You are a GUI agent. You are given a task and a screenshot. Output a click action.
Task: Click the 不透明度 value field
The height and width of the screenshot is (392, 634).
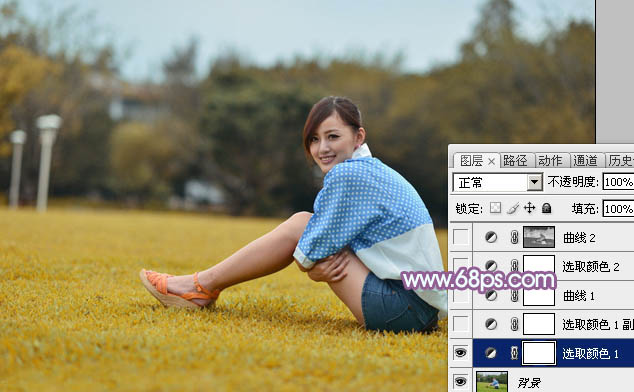[x=618, y=182]
